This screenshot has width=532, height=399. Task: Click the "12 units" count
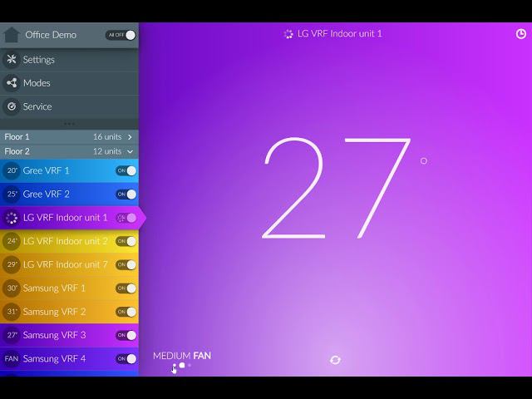click(107, 151)
